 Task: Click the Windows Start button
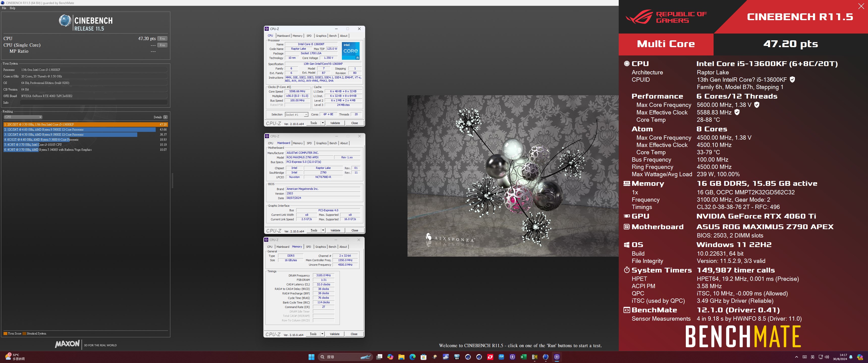[311, 357]
